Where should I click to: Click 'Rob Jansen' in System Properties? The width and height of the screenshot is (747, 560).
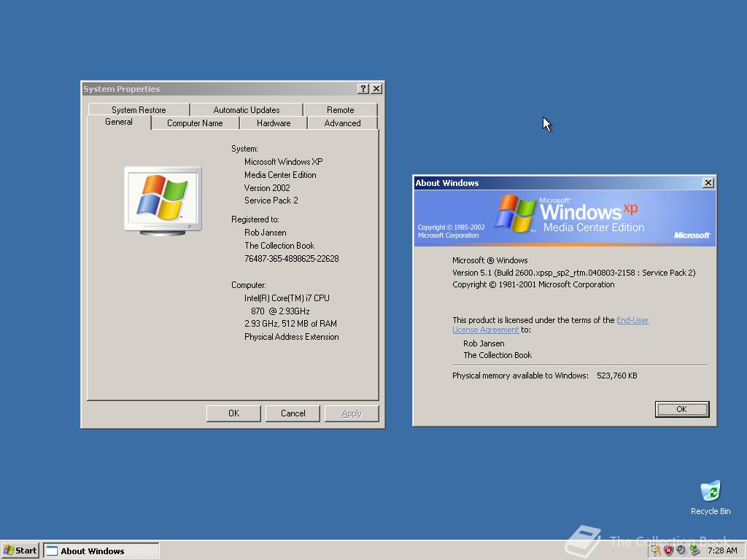coord(266,233)
